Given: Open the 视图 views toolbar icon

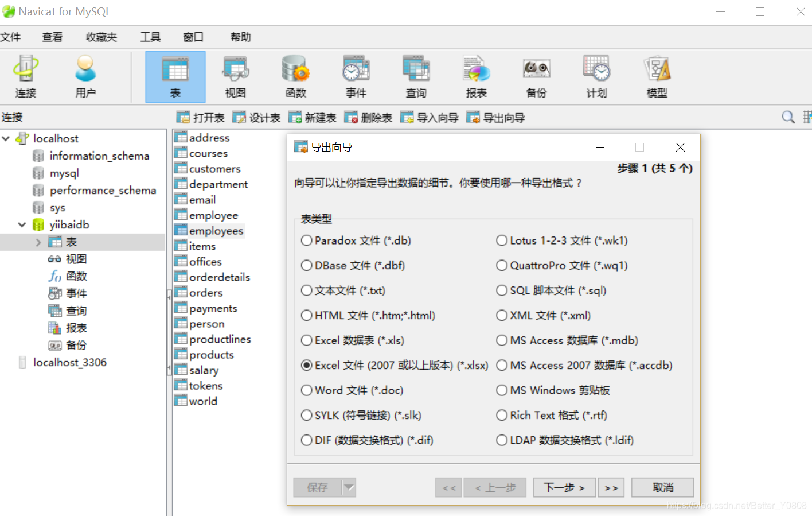Looking at the screenshot, I should [x=235, y=77].
